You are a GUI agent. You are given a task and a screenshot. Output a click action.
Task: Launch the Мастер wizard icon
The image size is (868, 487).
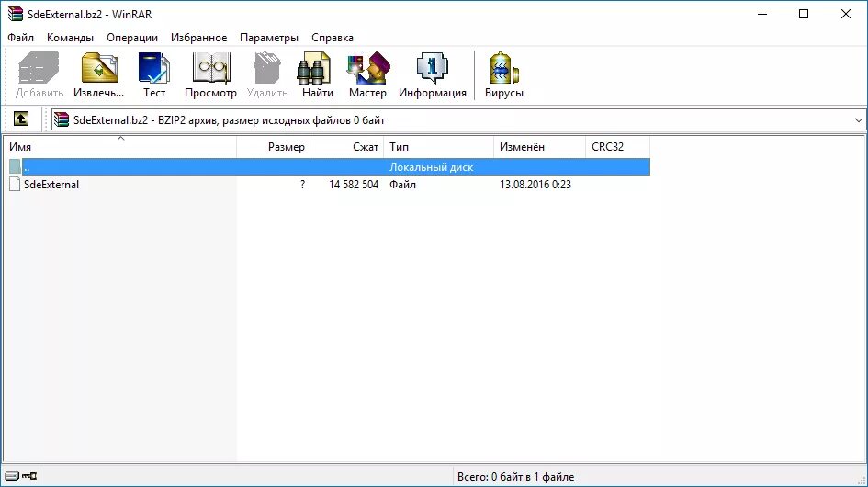click(368, 68)
